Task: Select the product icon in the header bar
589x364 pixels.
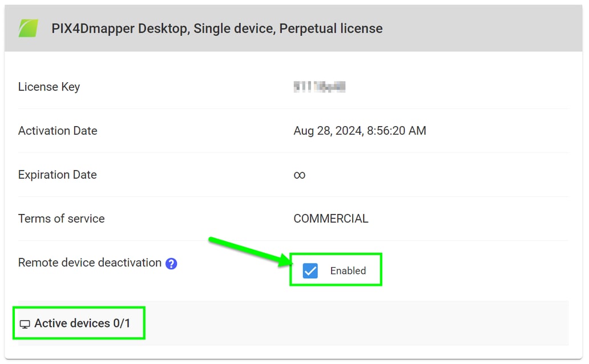Action: (x=27, y=27)
